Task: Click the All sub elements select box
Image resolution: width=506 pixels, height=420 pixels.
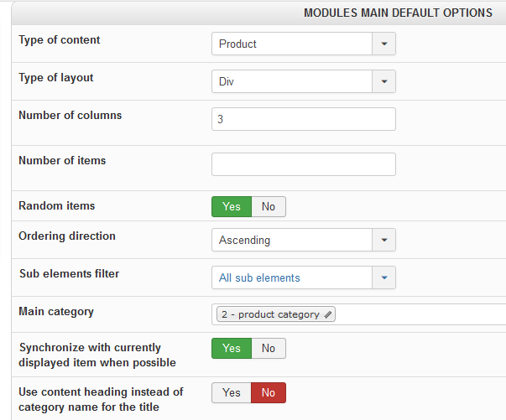Action: pyautogui.click(x=291, y=277)
